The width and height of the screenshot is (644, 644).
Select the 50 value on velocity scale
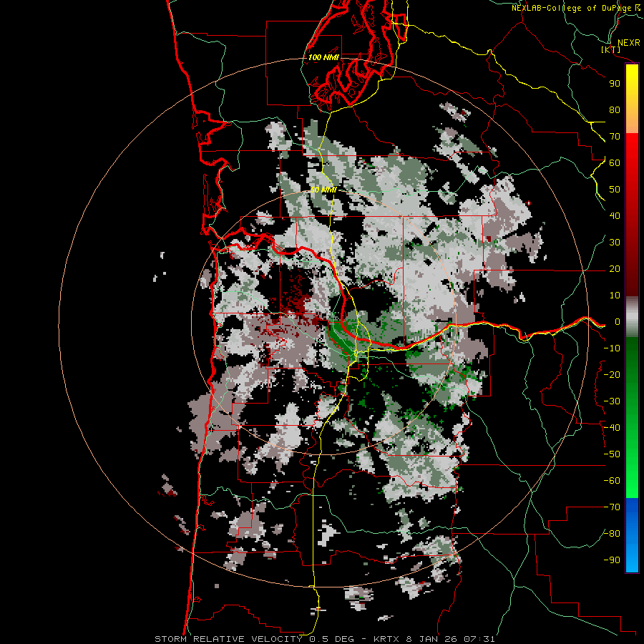click(x=615, y=190)
